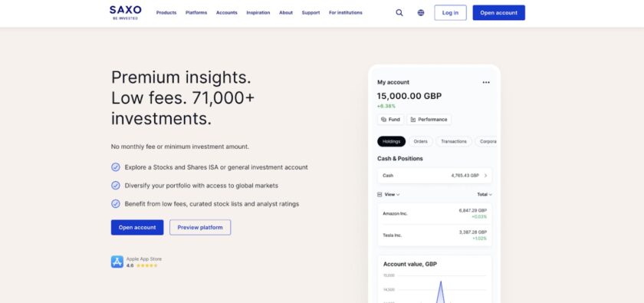Click the SAXO logo

tap(126, 12)
